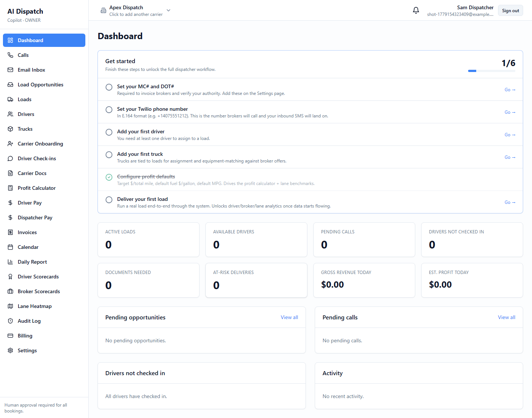Toggle the 'Deliver your first load' step circle
The height and width of the screenshot is (418, 532).
pyautogui.click(x=109, y=200)
